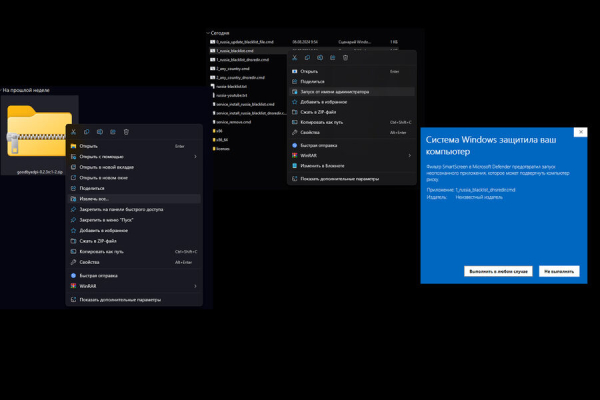Screen dimensions: 600x400
Task: Choose Закрепить в меню Пуск
Action: [134, 220]
